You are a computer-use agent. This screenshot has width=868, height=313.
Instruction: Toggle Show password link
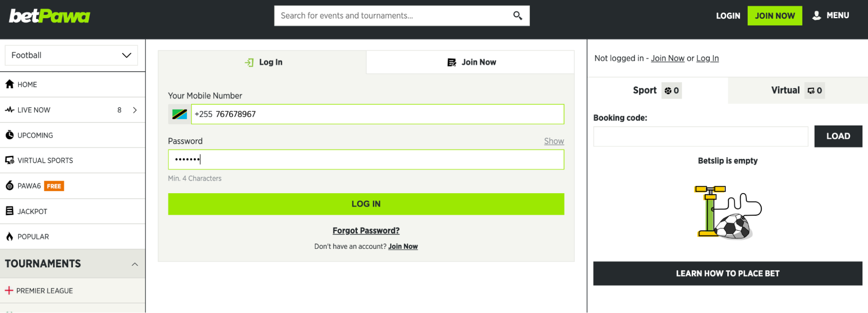554,141
